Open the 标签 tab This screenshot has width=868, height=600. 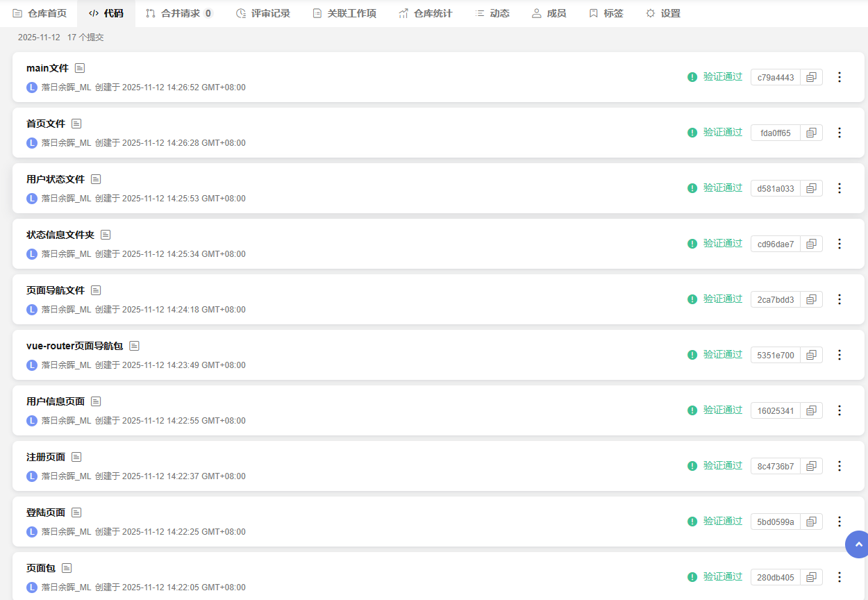pos(606,13)
